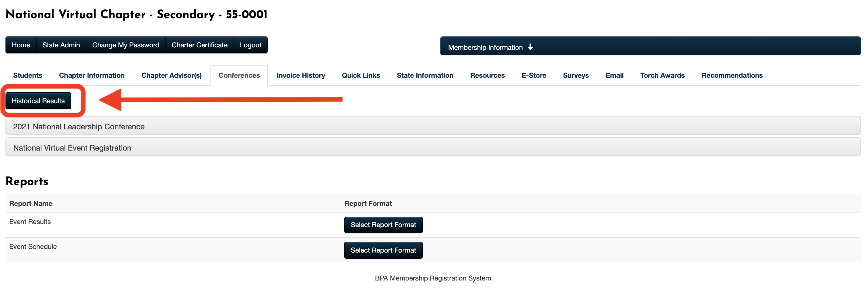868x289 pixels.
Task: View the Charter Certificate
Action: pyautogui.click(x=200, y=45)
